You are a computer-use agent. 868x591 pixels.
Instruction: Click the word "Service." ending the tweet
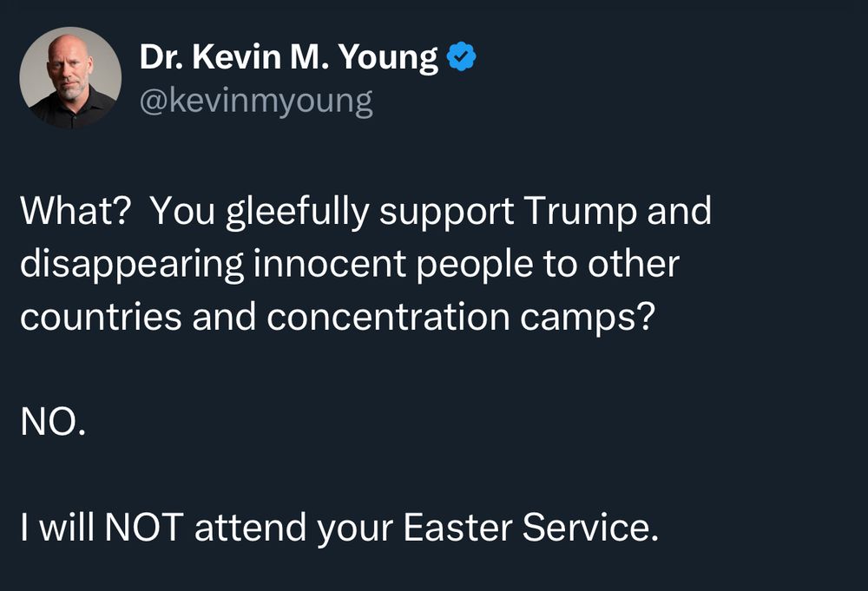pyautogui.click(x=590, y=527)
